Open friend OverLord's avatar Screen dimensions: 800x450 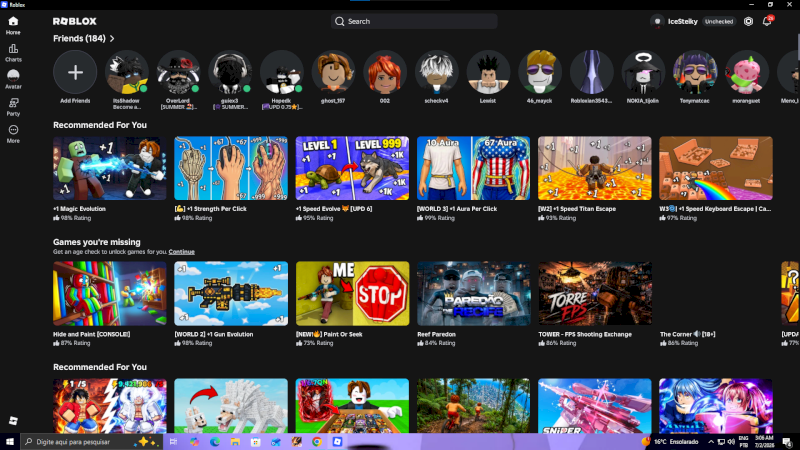[178, 72]
